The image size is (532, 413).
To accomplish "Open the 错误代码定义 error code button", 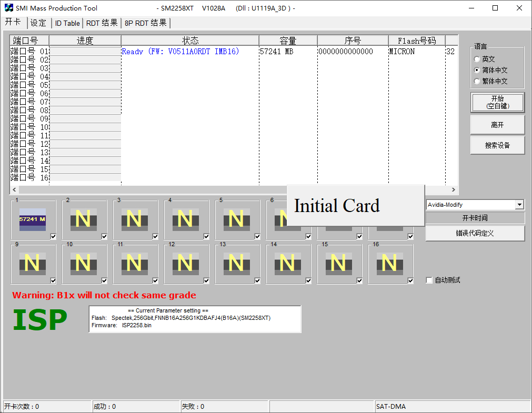I will coord(475,233).
